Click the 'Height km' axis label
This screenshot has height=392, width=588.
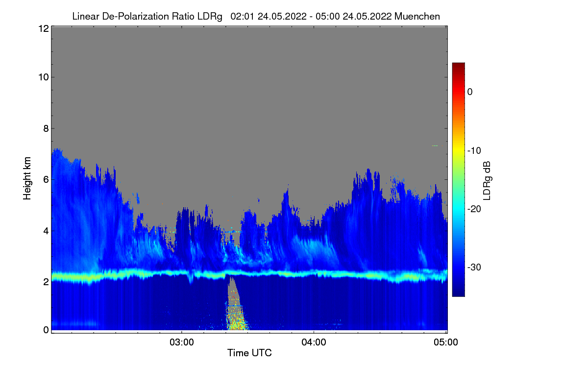coord(27,178)
